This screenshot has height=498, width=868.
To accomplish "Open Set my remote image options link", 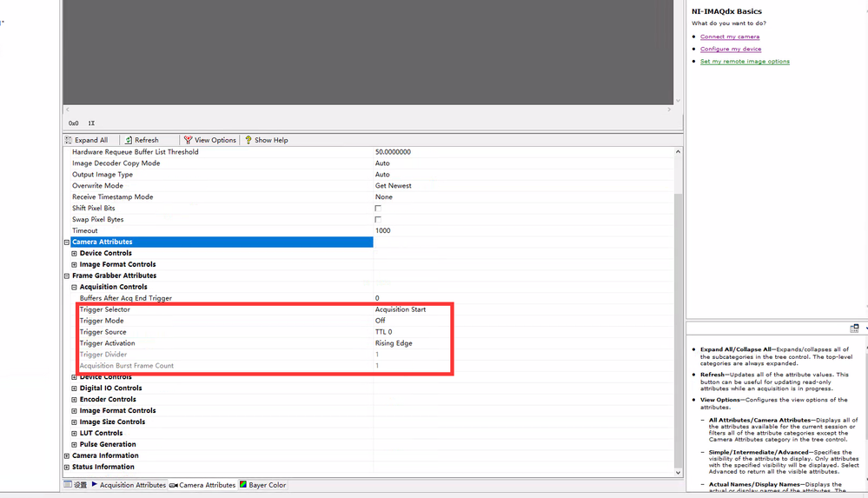I will pos(745,62).
